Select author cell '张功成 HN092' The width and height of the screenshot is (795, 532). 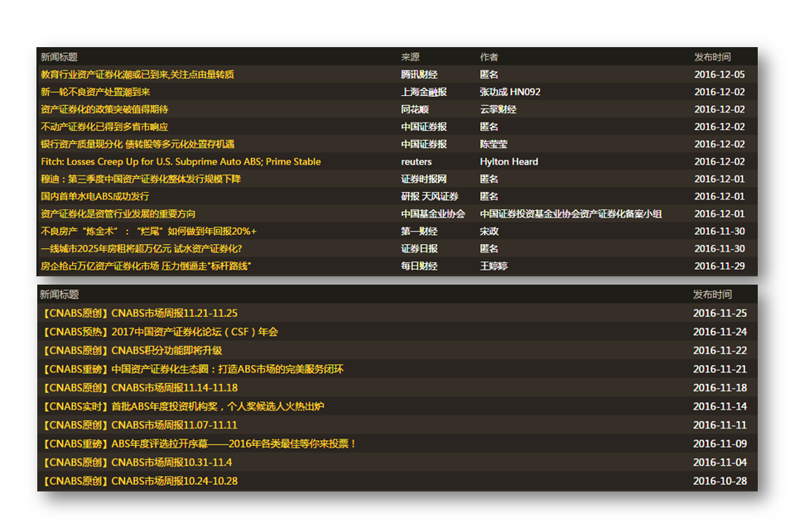coord(510,92)
